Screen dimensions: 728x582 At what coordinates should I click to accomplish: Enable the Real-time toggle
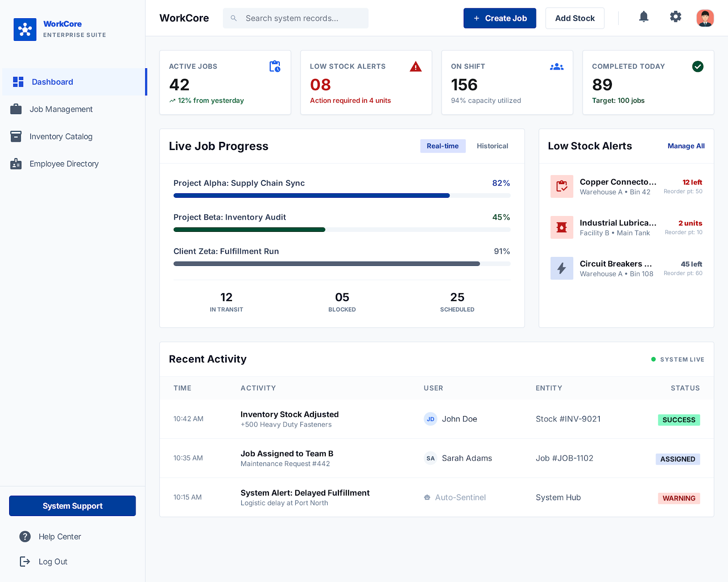point(442,146)
